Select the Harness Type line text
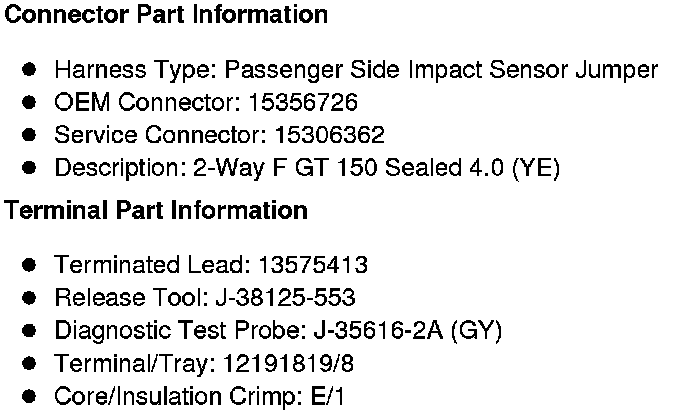This screenshot has width=688, height=416. 356,71
